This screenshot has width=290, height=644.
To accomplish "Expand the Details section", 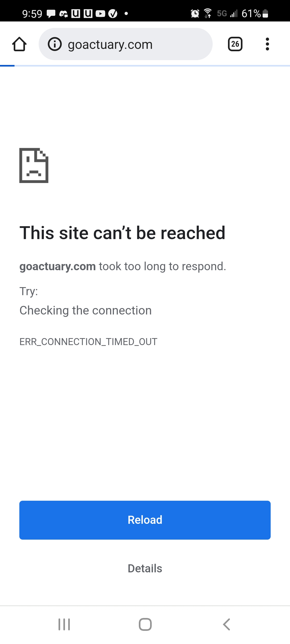I will coord(145,568).
